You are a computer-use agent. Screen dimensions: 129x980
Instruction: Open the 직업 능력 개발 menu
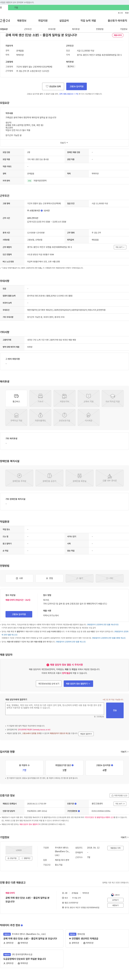[88, 20]
